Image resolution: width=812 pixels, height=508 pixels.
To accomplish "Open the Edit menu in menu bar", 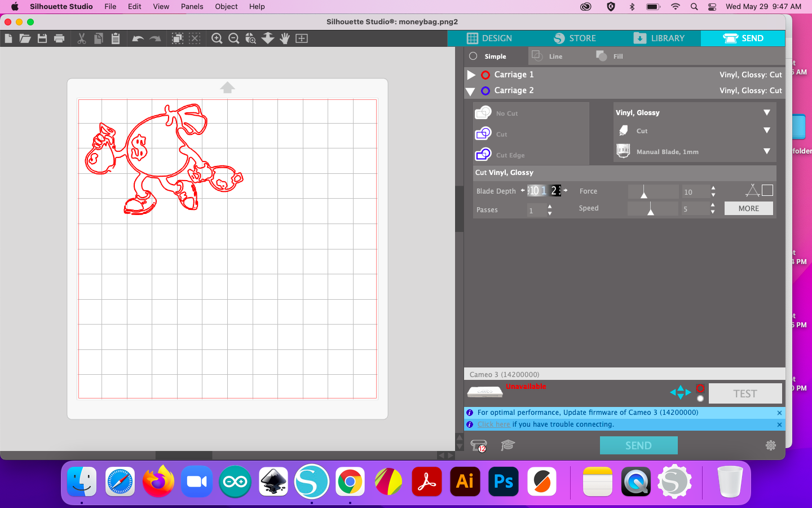I will coord(134,6).
